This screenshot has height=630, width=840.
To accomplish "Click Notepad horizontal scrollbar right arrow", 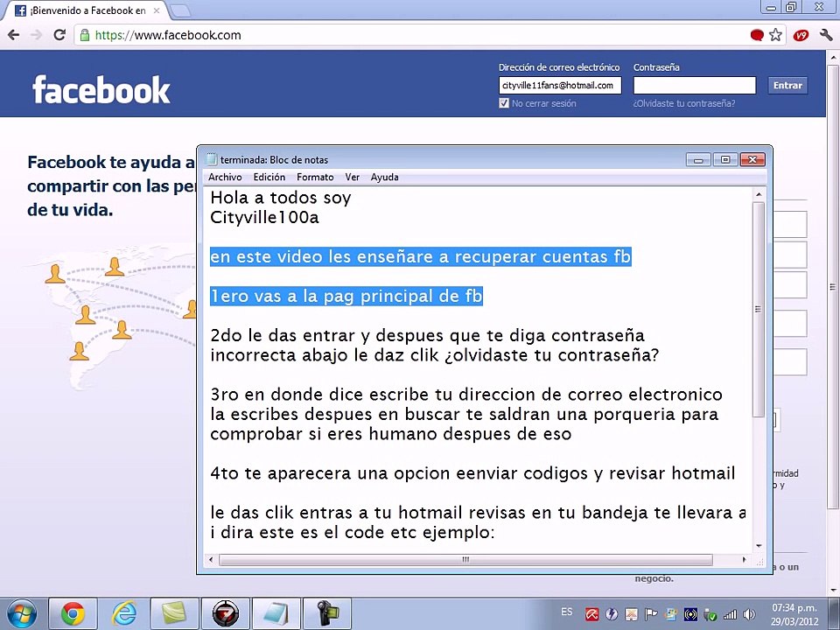I will [x=744, y=560].
